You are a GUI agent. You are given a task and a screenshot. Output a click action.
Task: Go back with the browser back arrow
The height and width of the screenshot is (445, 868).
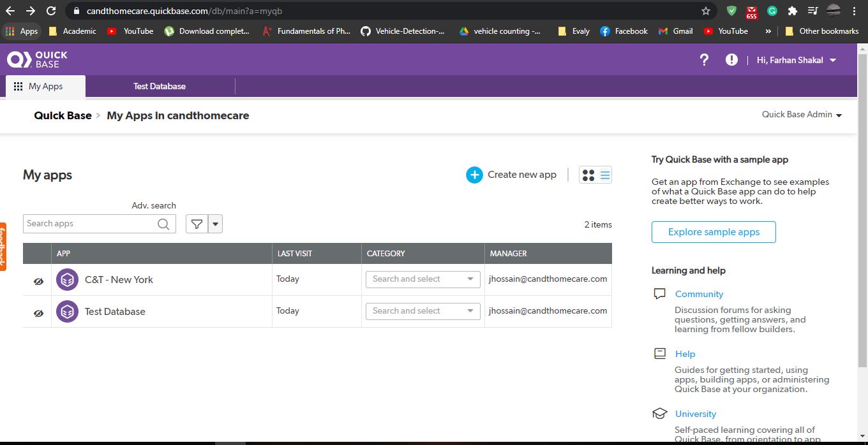coord(10,11)
